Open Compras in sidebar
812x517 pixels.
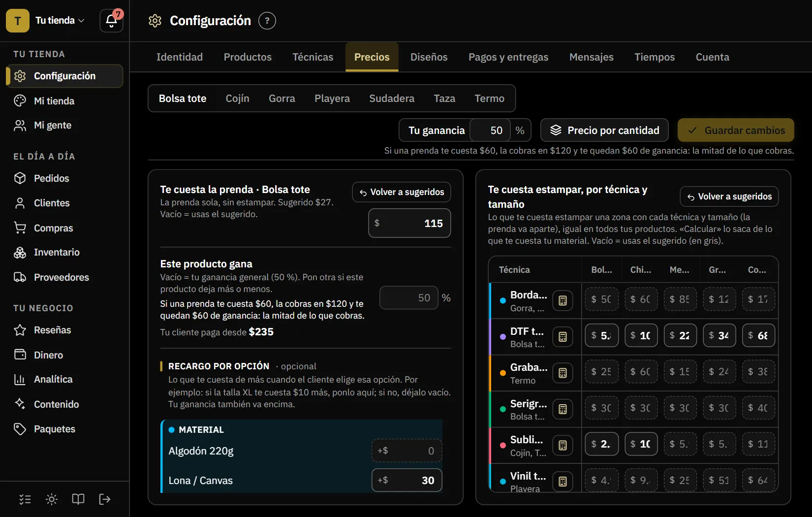tap(64, 228)
